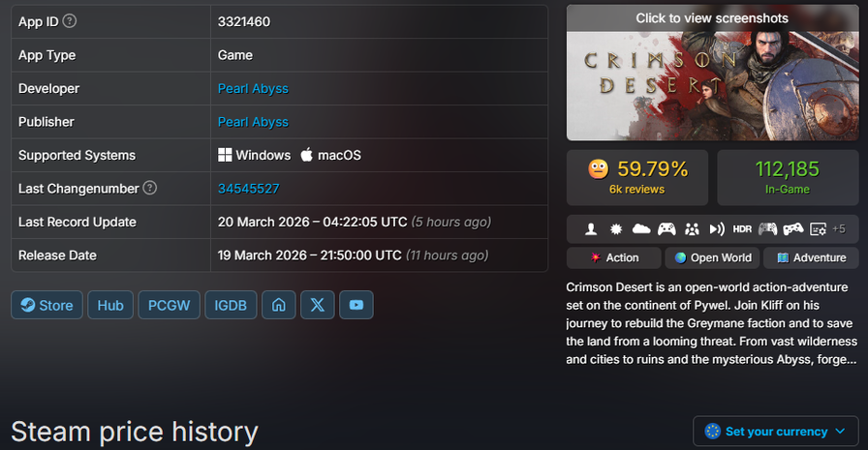
Task: Click the Pearl Abyss developer link
Action: point(253,88)
